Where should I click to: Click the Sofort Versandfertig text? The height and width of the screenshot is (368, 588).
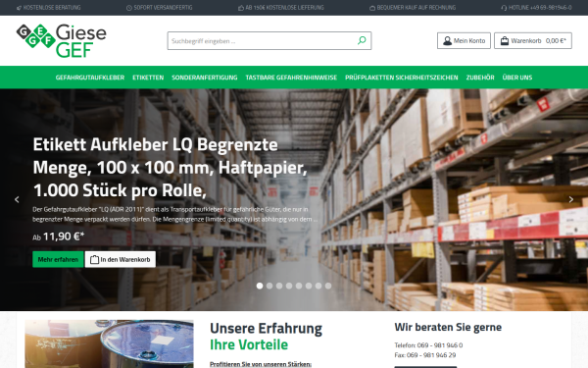(x=163, y=8)
